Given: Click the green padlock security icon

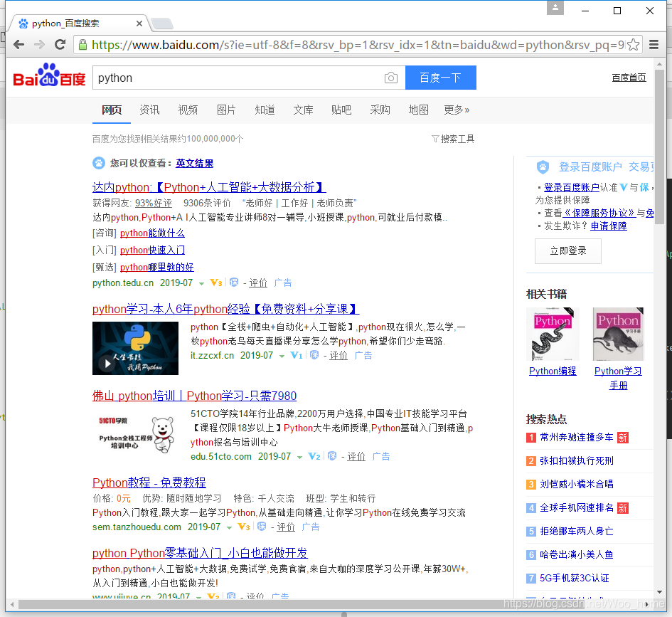Looking at the screenshot, I should [x=82, y=45].
